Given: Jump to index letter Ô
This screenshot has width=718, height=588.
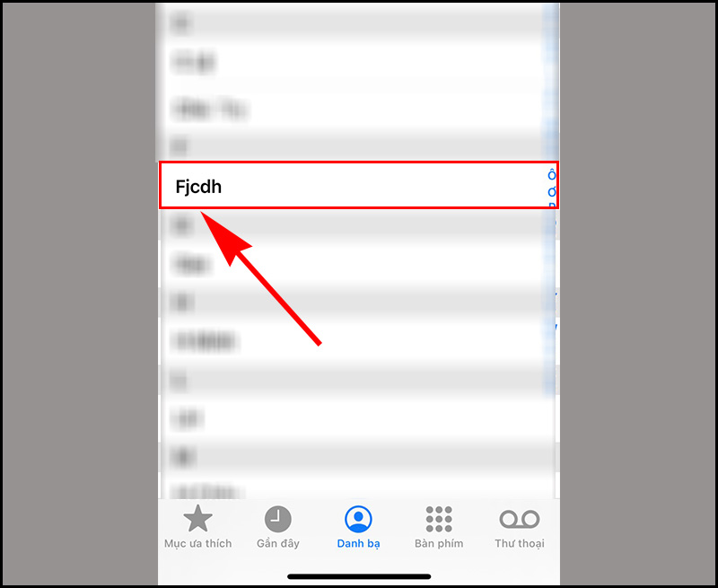Looking at the screenshot, I should pyautogui.click(x=552, y=174).
